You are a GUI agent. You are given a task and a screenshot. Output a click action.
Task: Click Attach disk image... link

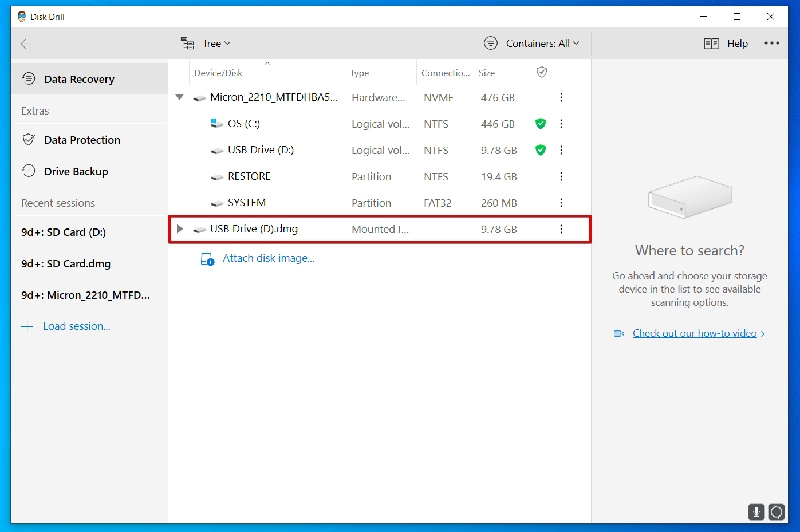(x=269, y=258)
